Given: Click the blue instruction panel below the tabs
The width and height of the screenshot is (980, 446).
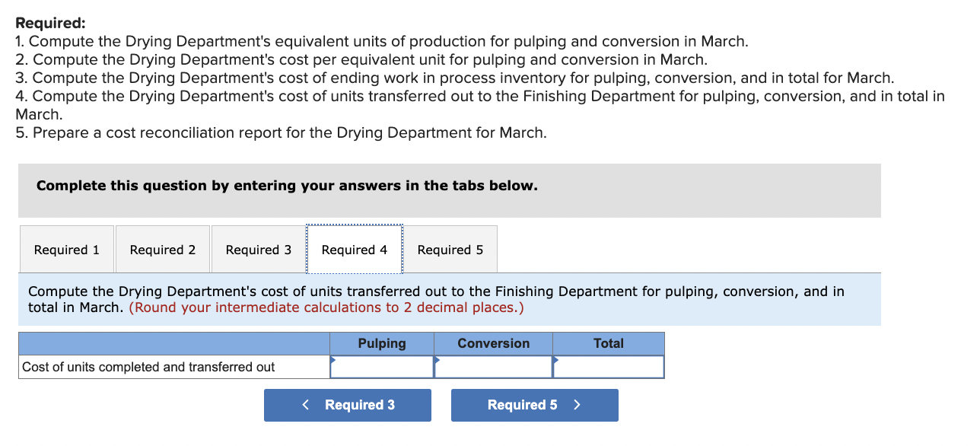Looking at the screenshot, I should [449, 299].
